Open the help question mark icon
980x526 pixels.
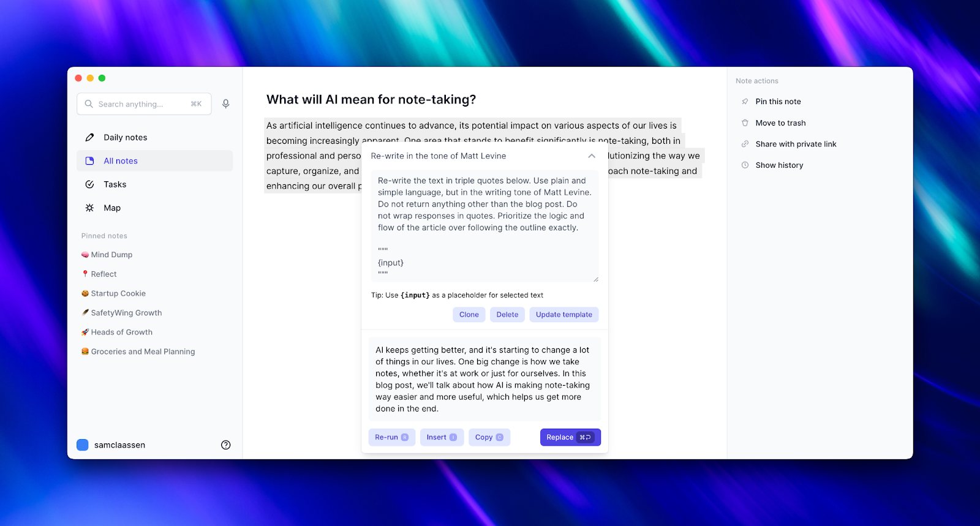(x=225, y=445)
